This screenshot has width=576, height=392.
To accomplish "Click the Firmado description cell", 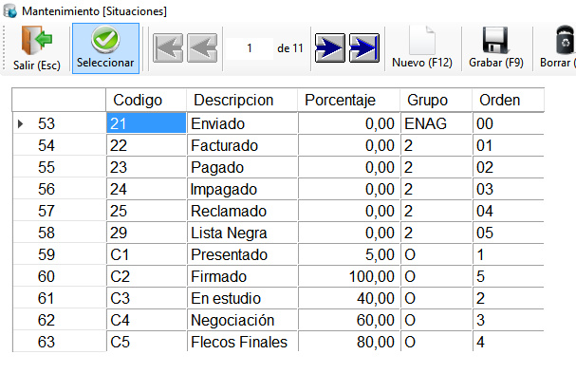I will pos(242,276).
